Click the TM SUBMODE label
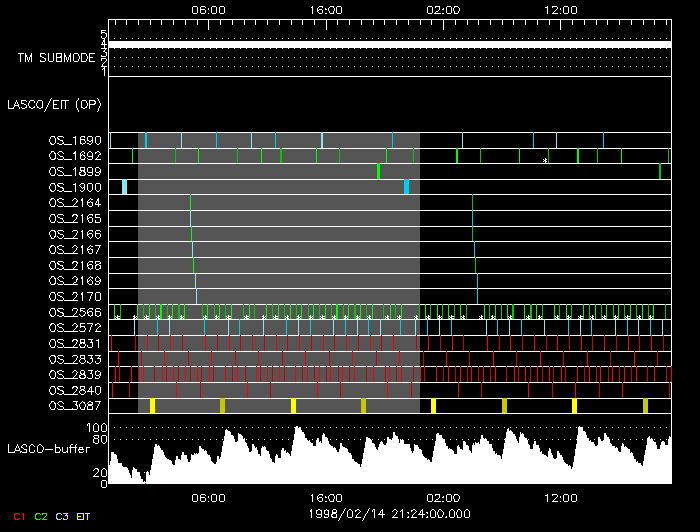This screenshot has width=700, height=532. [56, 58]
